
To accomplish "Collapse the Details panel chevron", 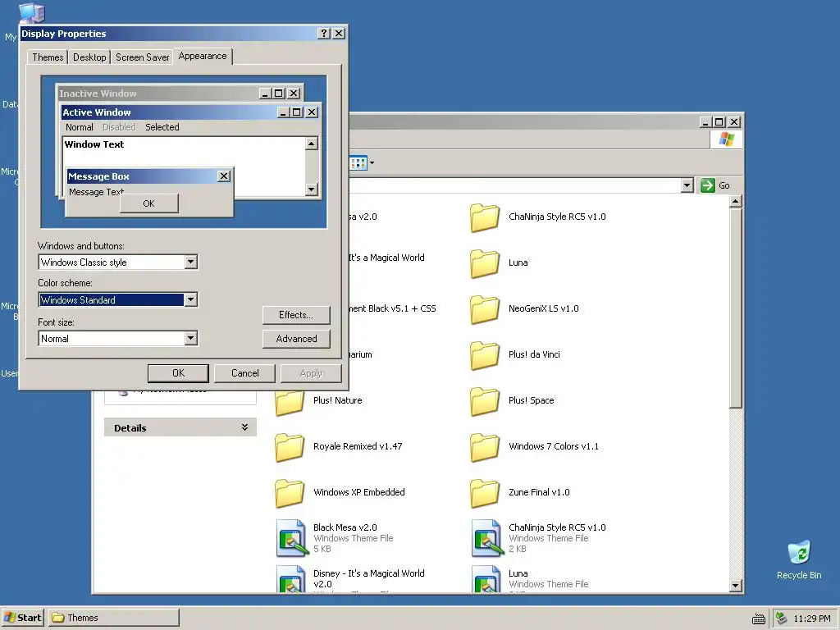I will pos(244,427).
